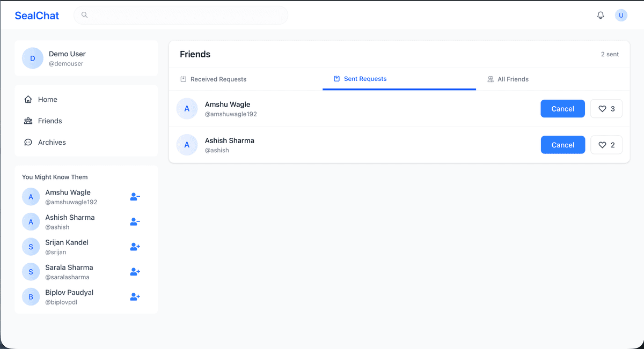
Task: Click the Home house icon in sidebar
Action: tap(28, 100)
